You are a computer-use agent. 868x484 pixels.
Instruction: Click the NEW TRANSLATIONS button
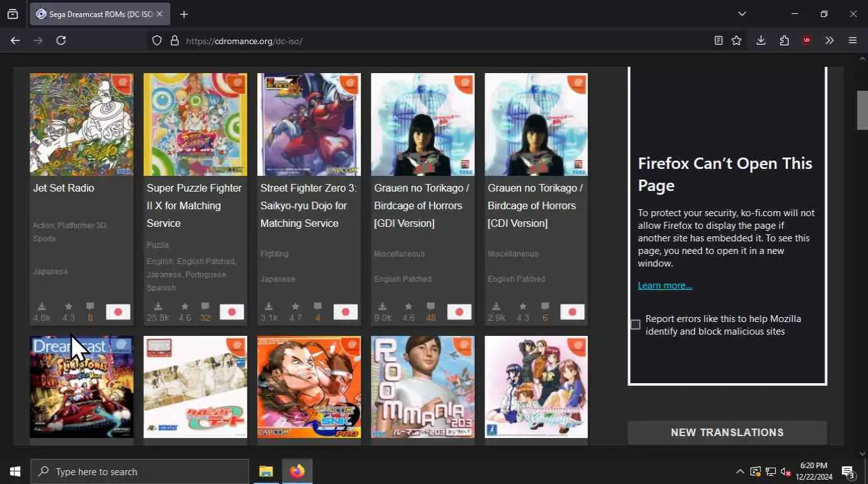[x=727, y=432]
